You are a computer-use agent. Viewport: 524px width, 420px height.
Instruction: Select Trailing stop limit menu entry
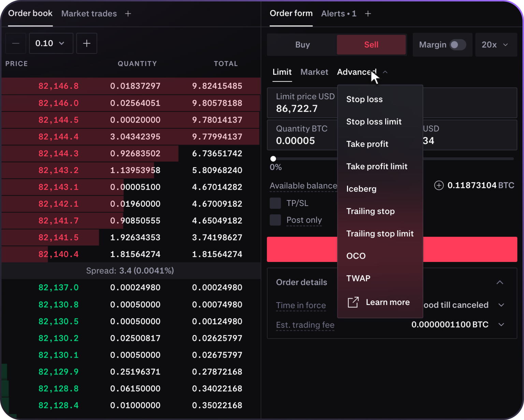[380, 234]
